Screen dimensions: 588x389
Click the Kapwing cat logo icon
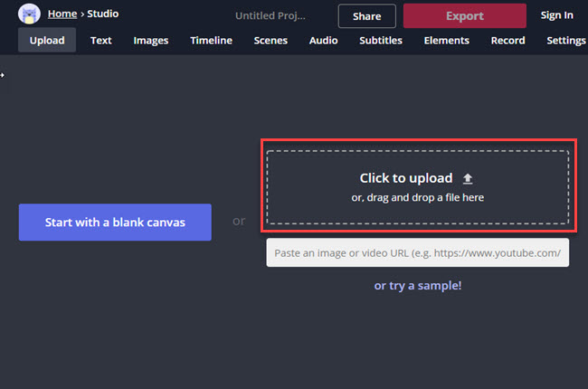tap(29, 14)
